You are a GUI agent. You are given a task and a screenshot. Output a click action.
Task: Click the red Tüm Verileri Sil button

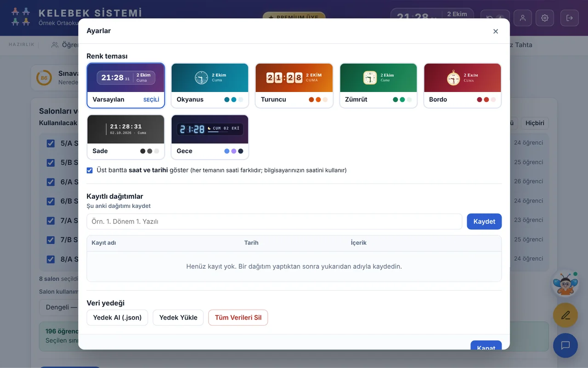point(238,317)
